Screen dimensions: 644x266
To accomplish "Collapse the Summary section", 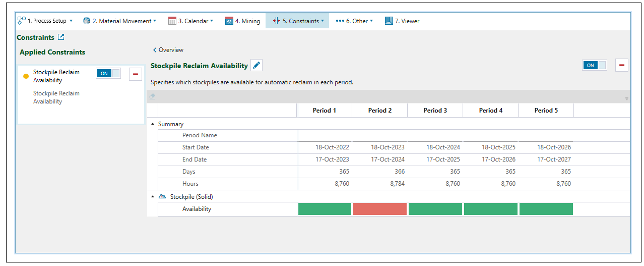I will tap(153, 124).
